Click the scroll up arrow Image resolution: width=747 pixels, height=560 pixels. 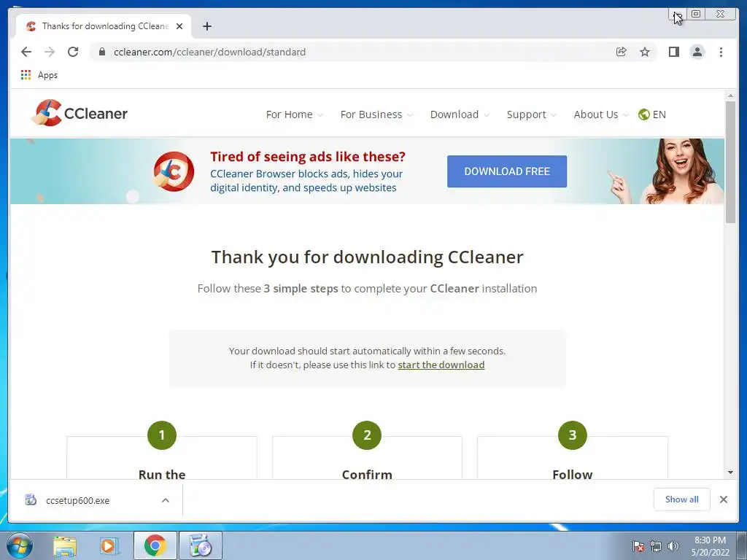point(730,96)
